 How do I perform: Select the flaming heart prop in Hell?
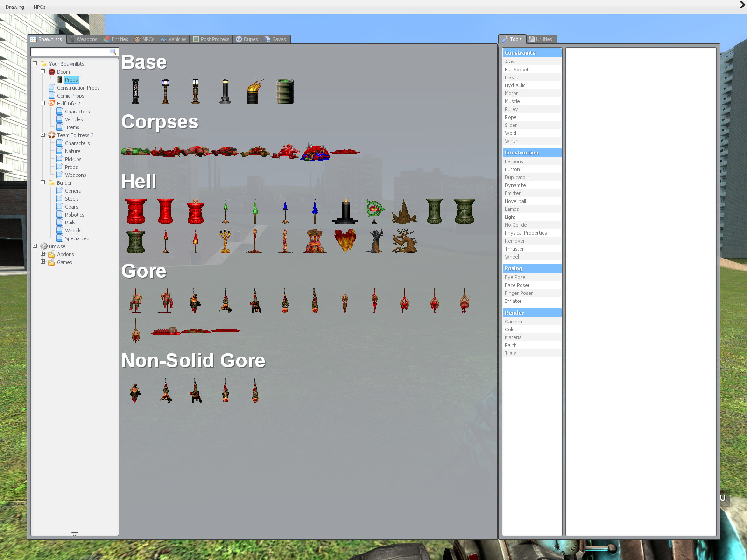point(345,241)
